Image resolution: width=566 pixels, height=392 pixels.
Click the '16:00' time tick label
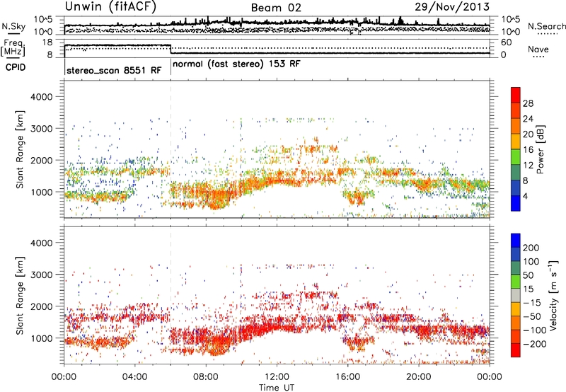click(x=347, y=377)
